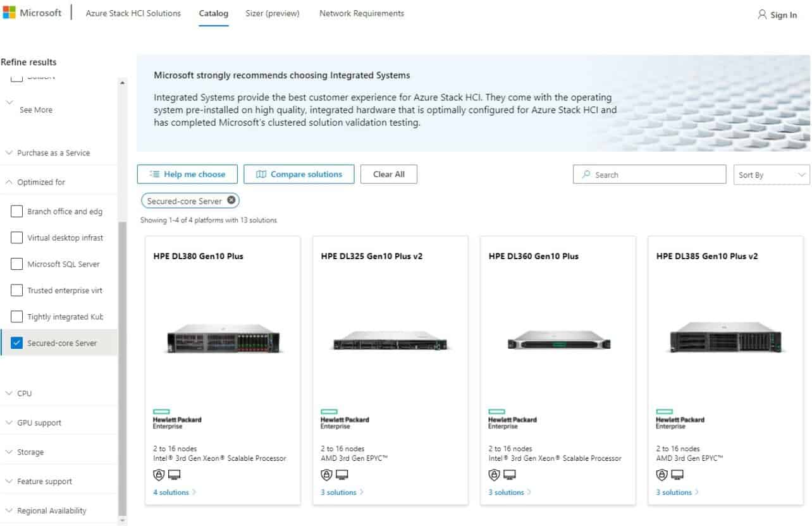Expand GPU support filter section
Viewport: 812px width, 529px height.
coord(58,423)
